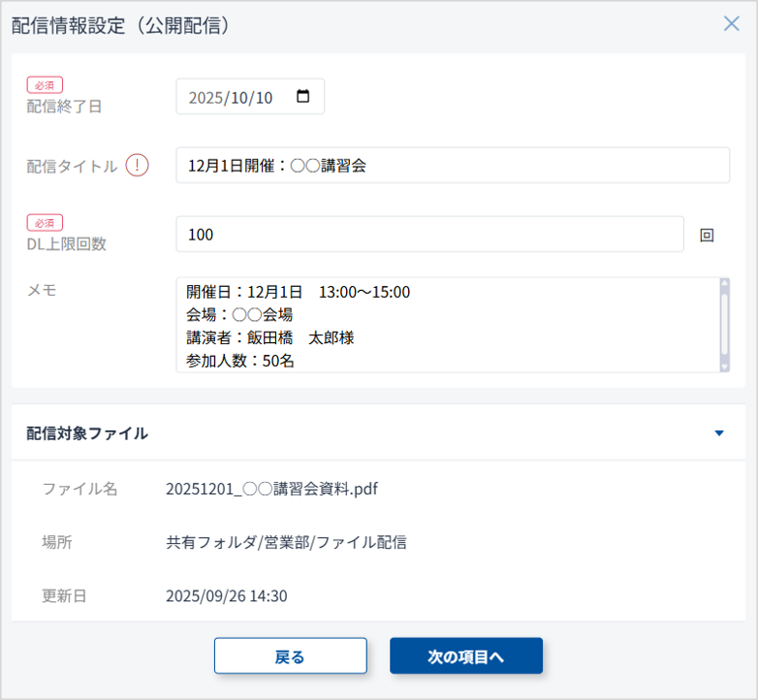
Task: Collapse the 配信対象ファイル section triangle
Action: (718, 433)
